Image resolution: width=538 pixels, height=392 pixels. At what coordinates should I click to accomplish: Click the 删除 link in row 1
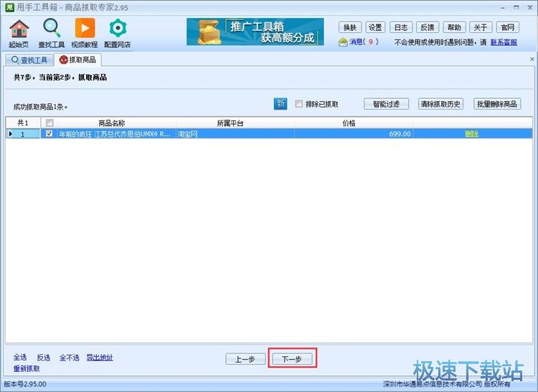coord(472,134)
